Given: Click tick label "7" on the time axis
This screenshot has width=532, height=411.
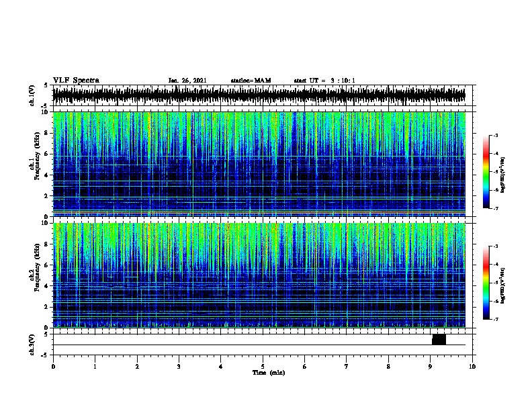Looking at the screenshot, I should pyautogui.click(x=347, y=367).
